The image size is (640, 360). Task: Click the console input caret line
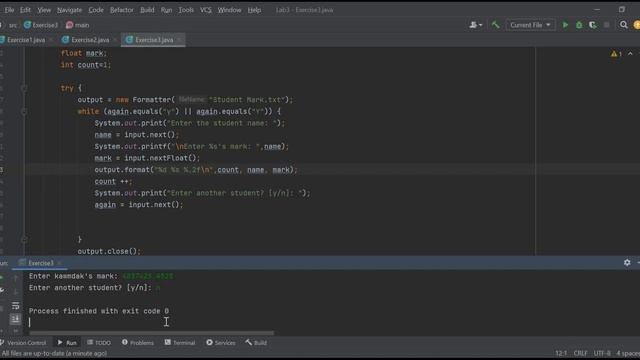click(30, 322)
